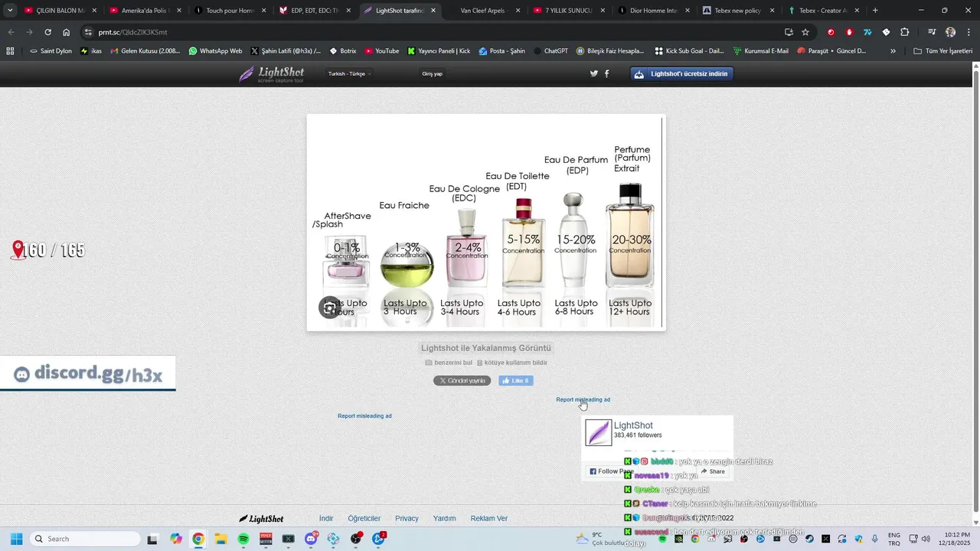The image size is (980, 551).
Task: Bookmark this page with the star icon
Action: click(x=805, y=32)
